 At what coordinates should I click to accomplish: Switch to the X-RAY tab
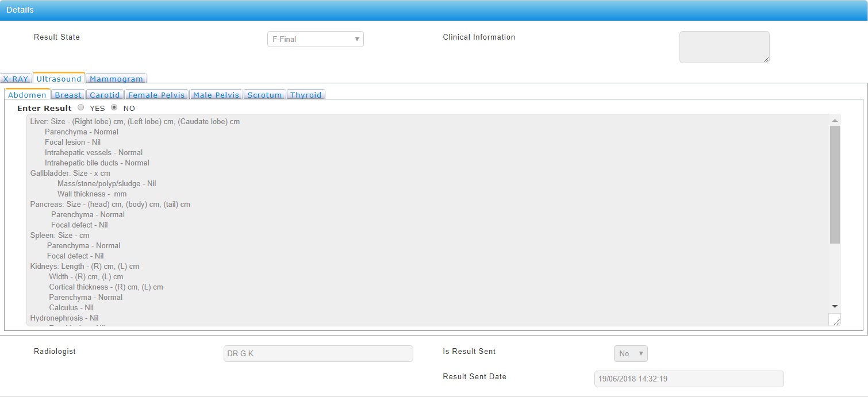tap(16, 79)
